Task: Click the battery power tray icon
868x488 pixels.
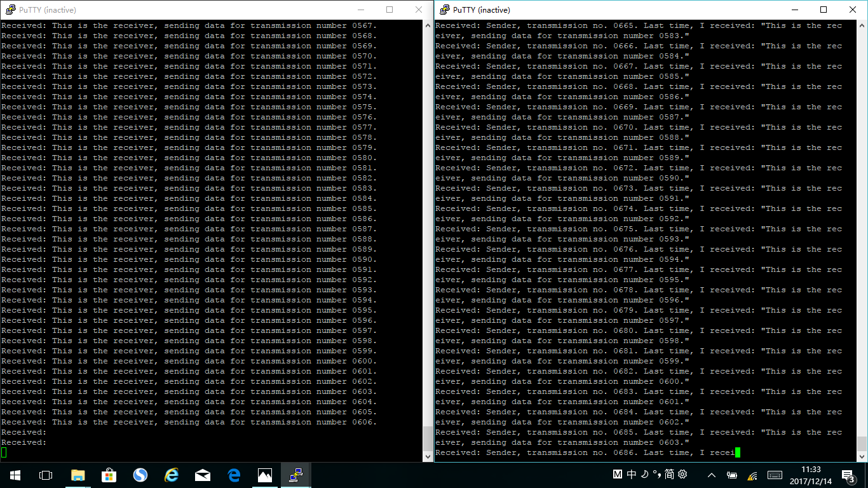Action: (732, 475)
